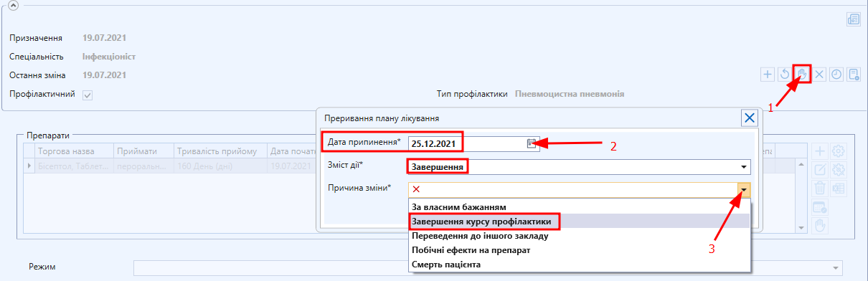Click the Торгова назва column header
Screen dimensions: 868x281
(x=75, y=151)
